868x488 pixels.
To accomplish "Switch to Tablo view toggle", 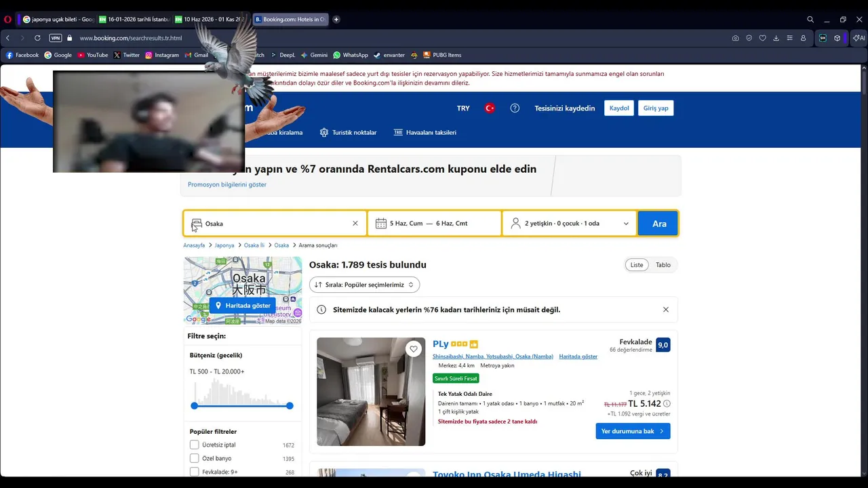I will point(663,265).
